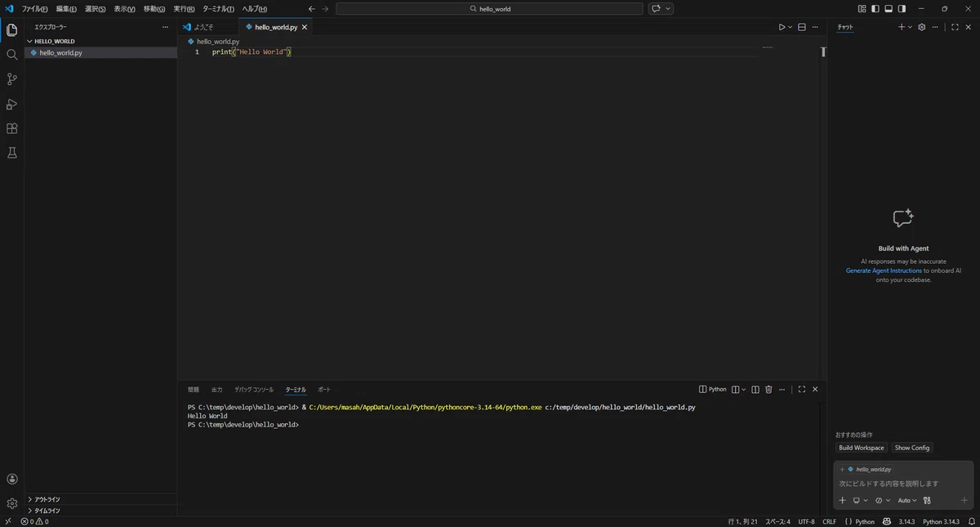The image size is (980, 527).
Task: Switch to the ポート panel tab
Action: pyautogui.click(x=324, y=390)
